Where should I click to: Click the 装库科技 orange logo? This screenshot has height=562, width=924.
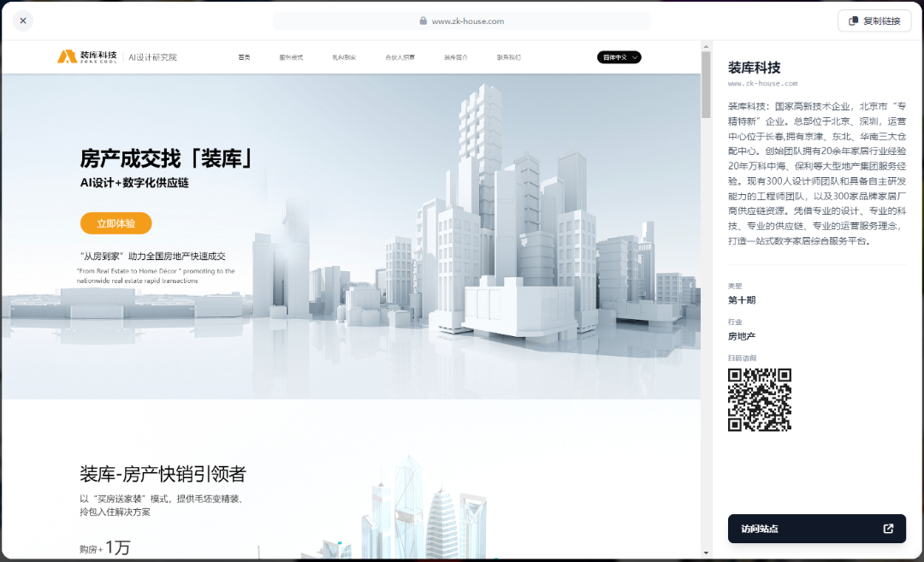click(x=87, y=56)
